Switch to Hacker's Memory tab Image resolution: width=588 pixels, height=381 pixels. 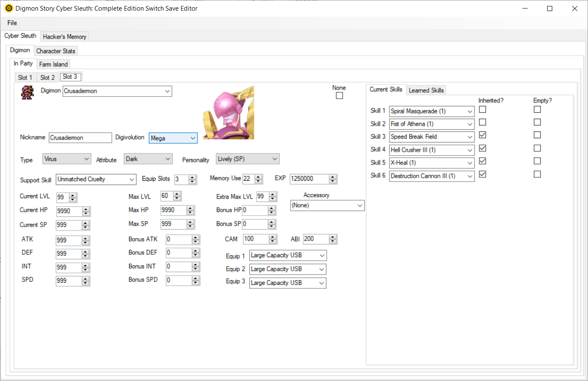(65, 37)
